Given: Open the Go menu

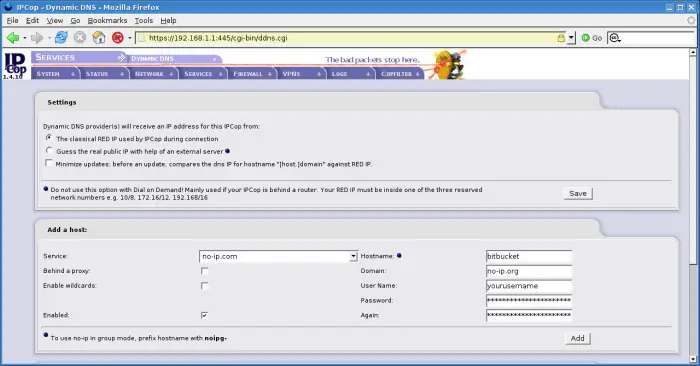Looking at the screenshot, I should [75, 21].
